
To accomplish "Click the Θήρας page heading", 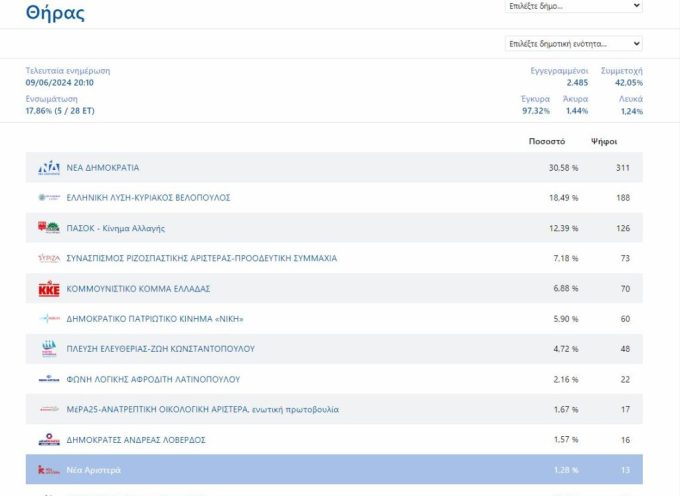I will 55,13.
